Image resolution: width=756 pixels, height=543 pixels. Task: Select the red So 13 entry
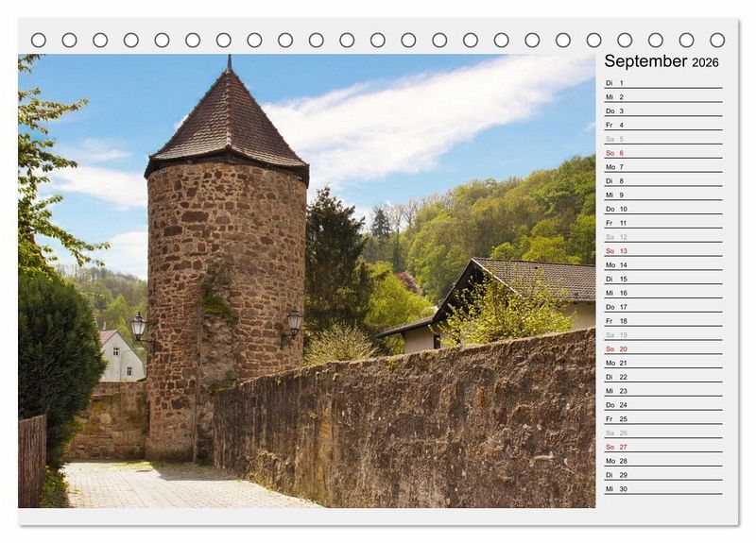click(x=661, y=251)
